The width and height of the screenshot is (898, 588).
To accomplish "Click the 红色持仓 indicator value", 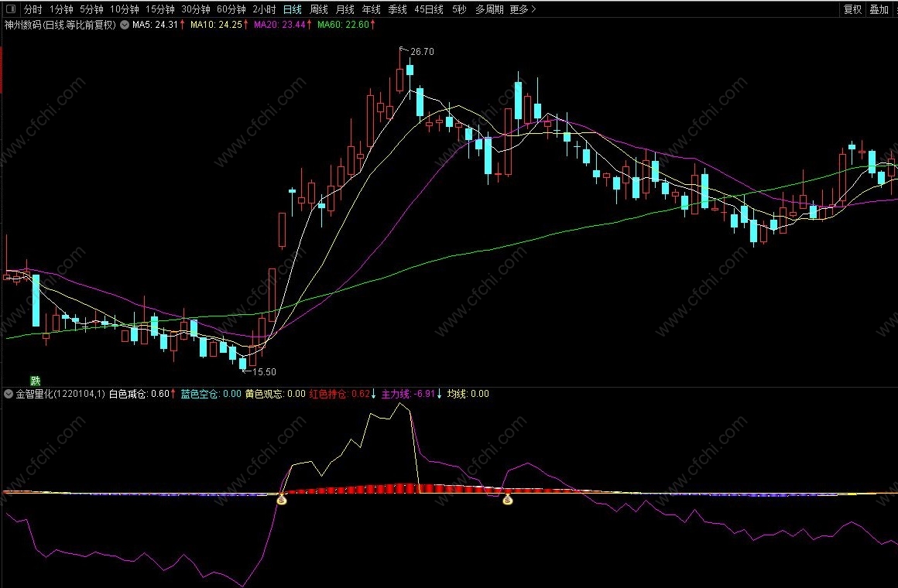I will (x=342, y=394).
